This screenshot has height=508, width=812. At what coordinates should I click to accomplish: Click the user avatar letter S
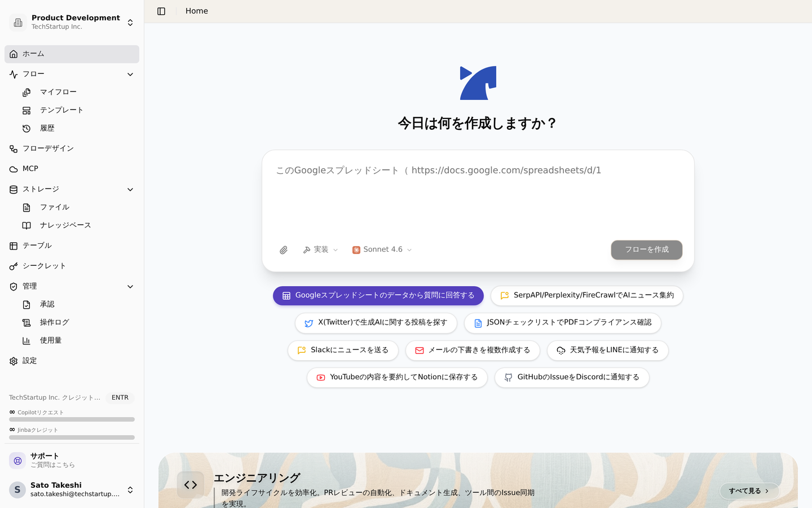pos(17,490)
